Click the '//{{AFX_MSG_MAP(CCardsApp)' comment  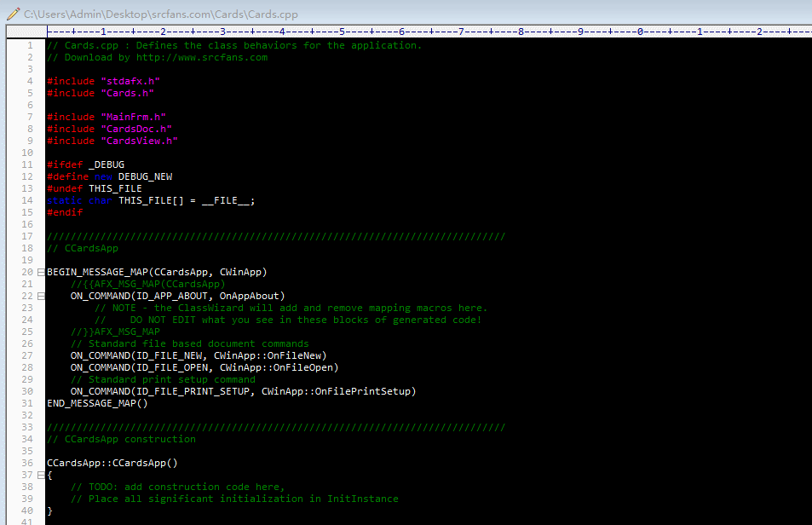coord(148,285)
